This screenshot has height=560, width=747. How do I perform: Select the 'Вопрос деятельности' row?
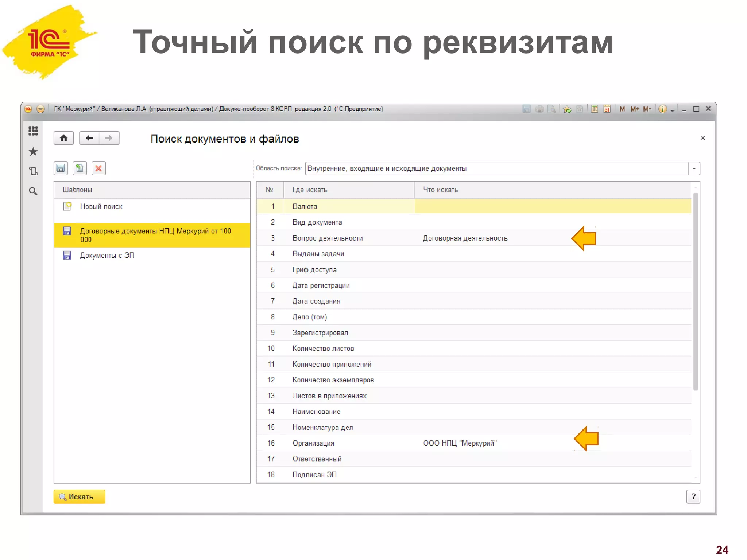click(474, 238)
